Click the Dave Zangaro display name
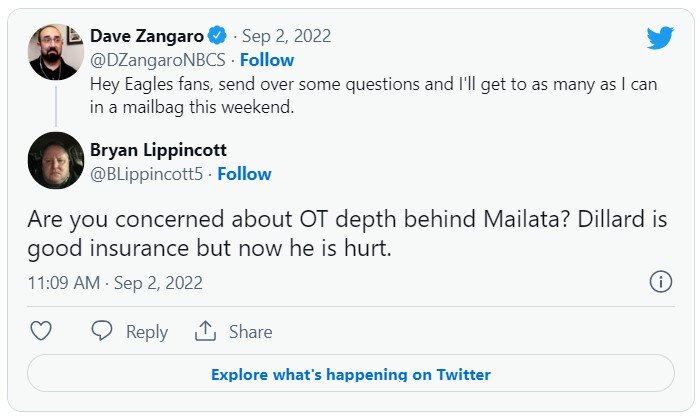700x417 pixels. pos(151,36)
